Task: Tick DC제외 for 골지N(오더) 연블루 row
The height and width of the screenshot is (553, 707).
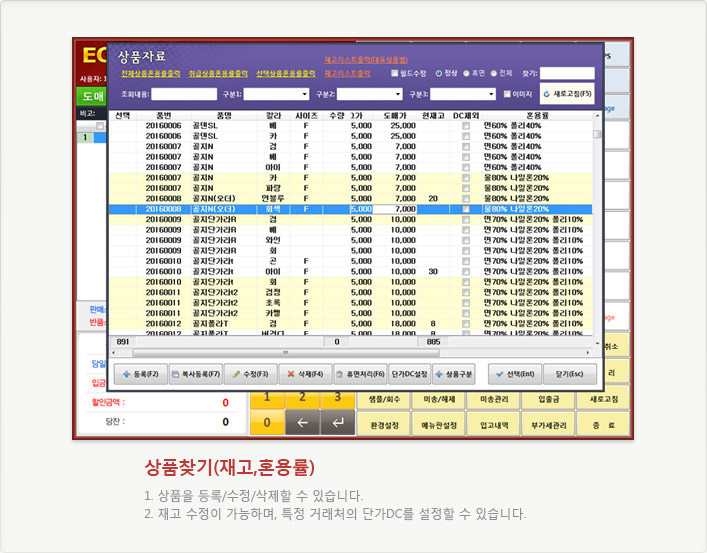Action: pos(466,199)
